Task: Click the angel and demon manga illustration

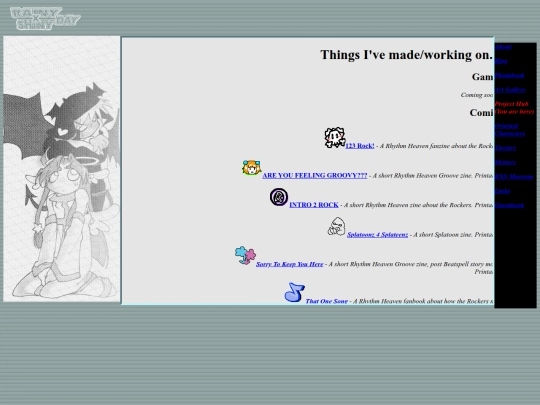Action: coord(62,169)
